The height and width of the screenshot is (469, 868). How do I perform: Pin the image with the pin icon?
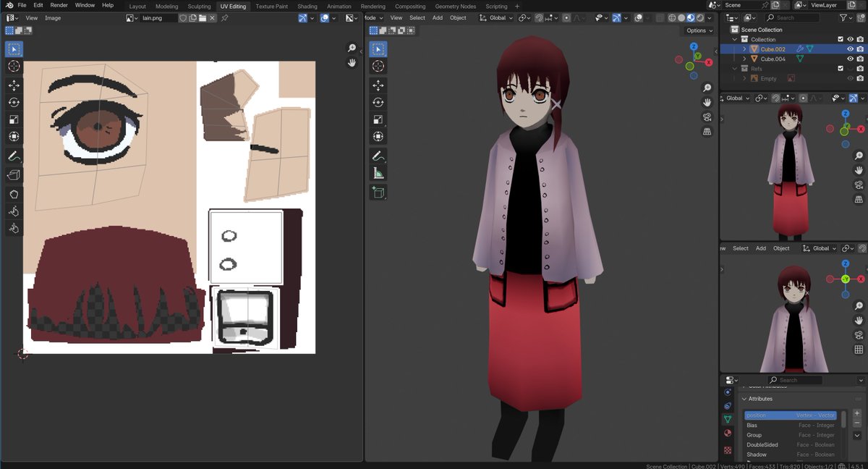point(225,17)
